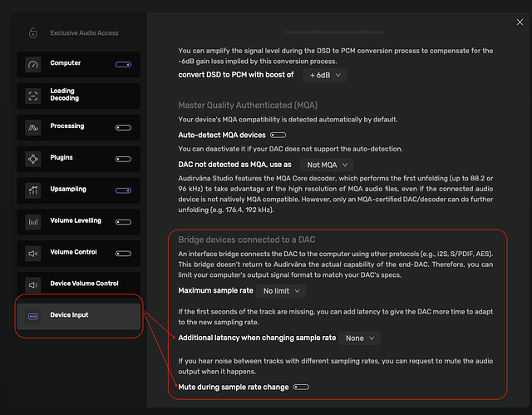Click the Volume Control speaker icon
The width and height of the screenshot is (532, 415).
[33, 254]
